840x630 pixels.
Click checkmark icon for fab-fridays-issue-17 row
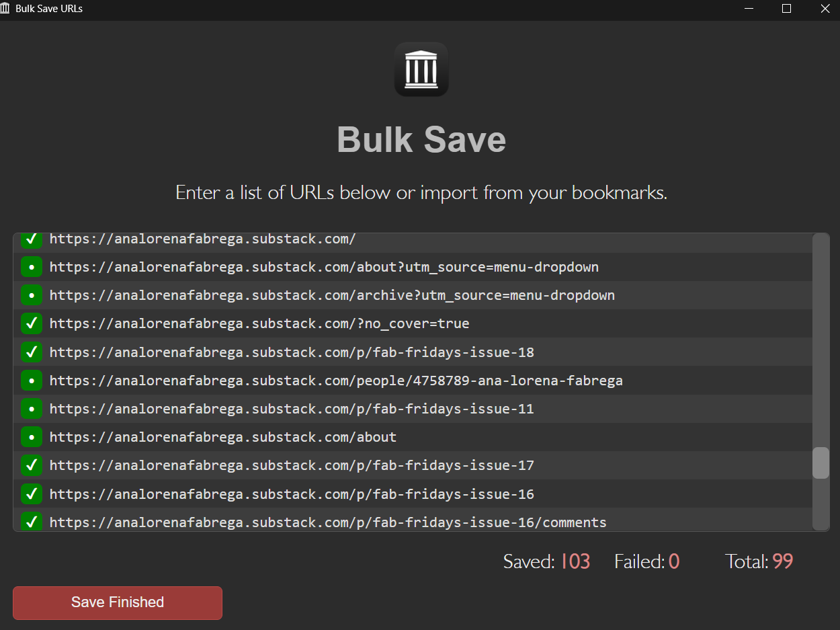tap(31, 465)
